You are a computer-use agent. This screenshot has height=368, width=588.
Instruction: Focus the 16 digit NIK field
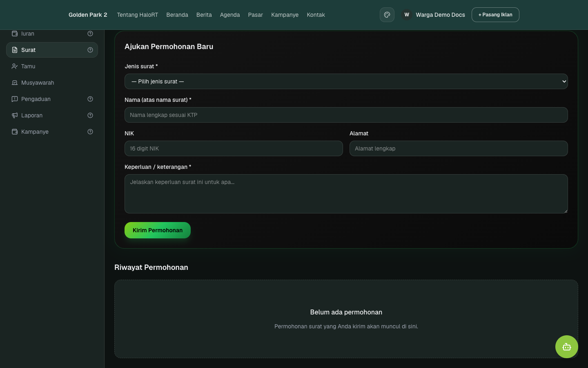[x=234, y=148]
